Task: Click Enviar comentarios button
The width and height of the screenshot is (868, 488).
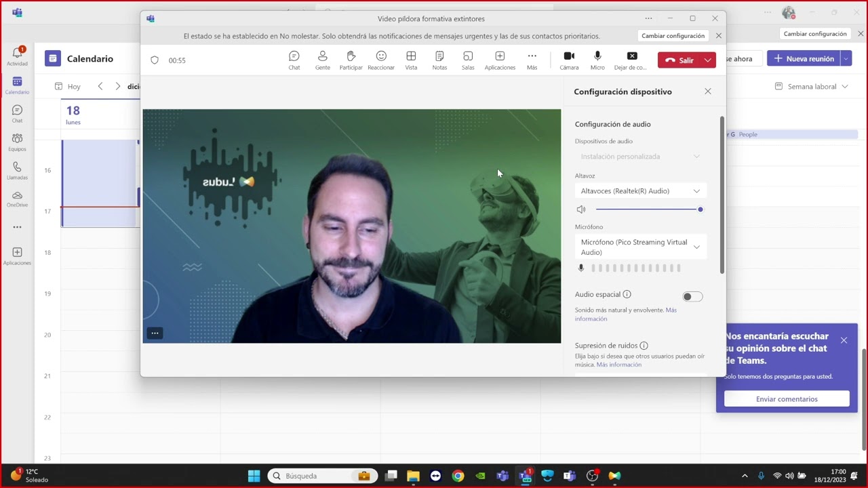Action: click(x=787, y=399)
